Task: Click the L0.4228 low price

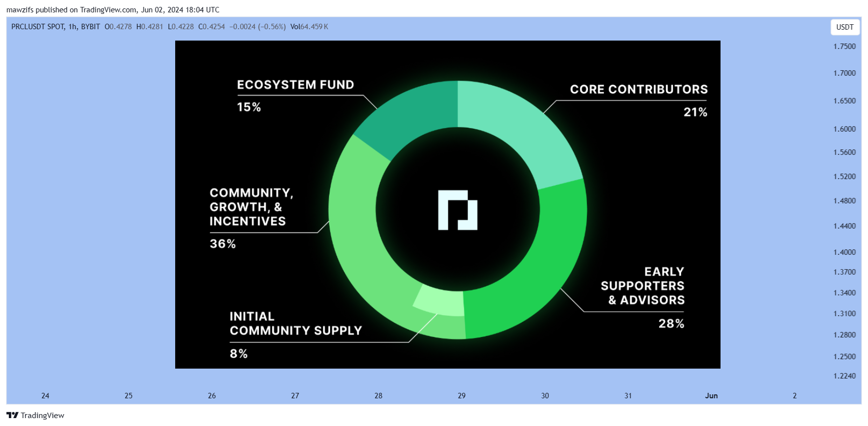Action: [181, 27]
